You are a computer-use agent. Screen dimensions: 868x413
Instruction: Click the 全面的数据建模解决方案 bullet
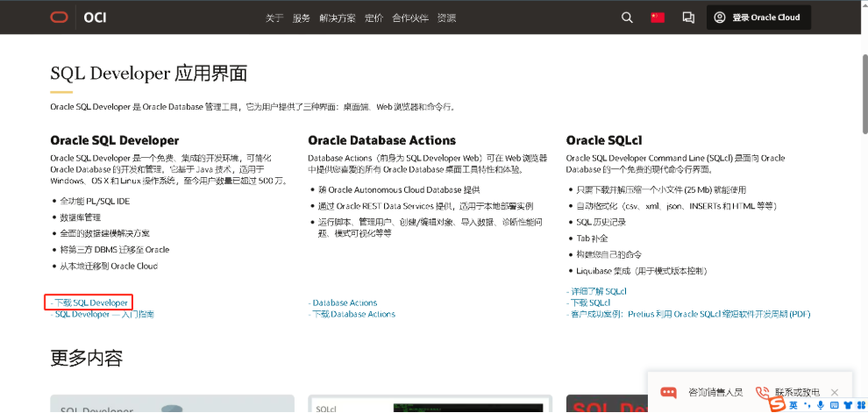pos(104,233)
